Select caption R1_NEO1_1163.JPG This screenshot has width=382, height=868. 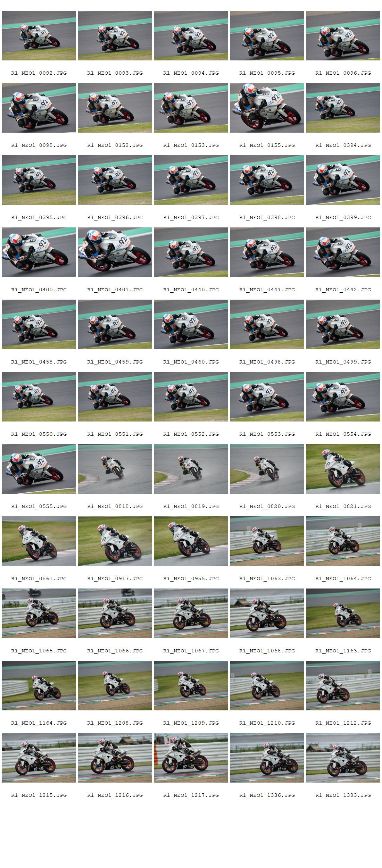click(x=343, y=651)
